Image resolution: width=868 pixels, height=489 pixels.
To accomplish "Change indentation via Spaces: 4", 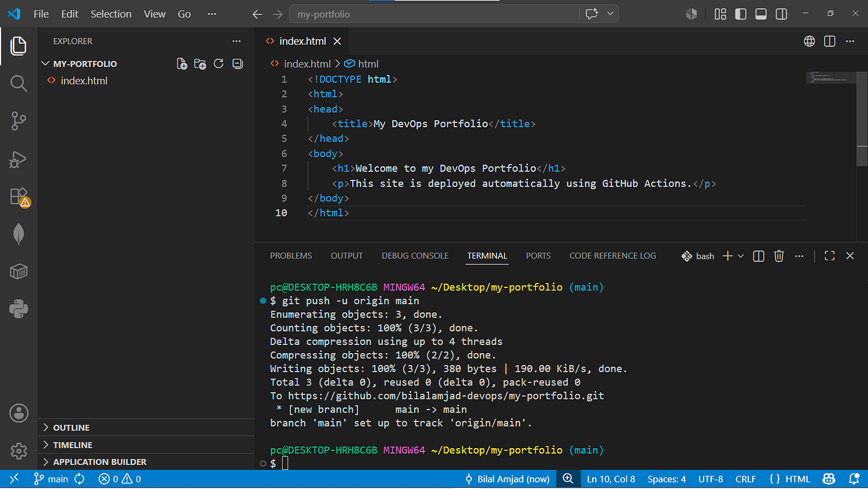I will [666, 479].
